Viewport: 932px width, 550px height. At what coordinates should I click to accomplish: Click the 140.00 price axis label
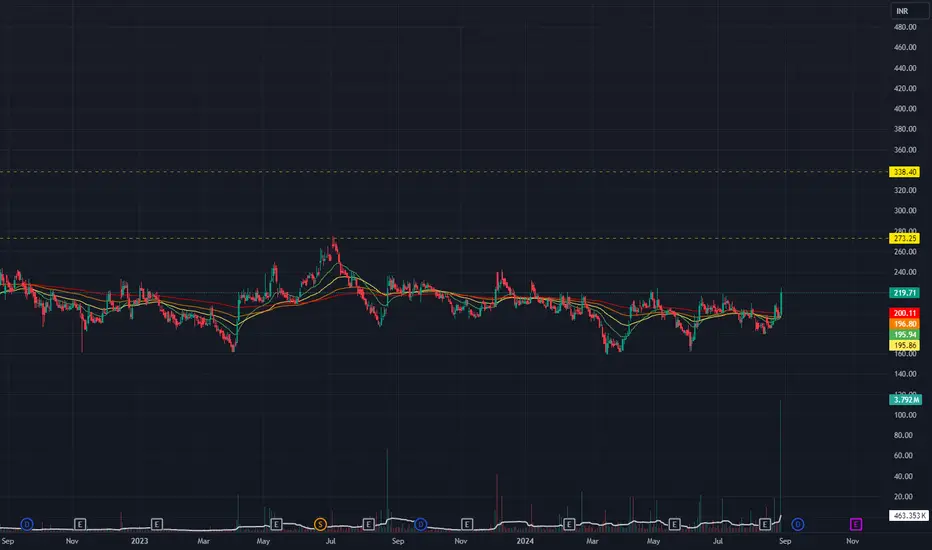pyautogui.click(x=905, y=374)
